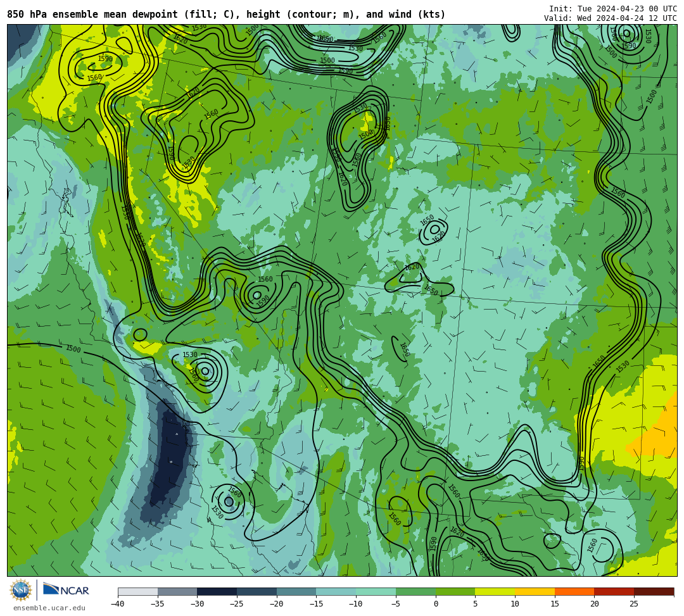Click the colorbar tick label '25'
684x616 pixels.
coord(634,604)
